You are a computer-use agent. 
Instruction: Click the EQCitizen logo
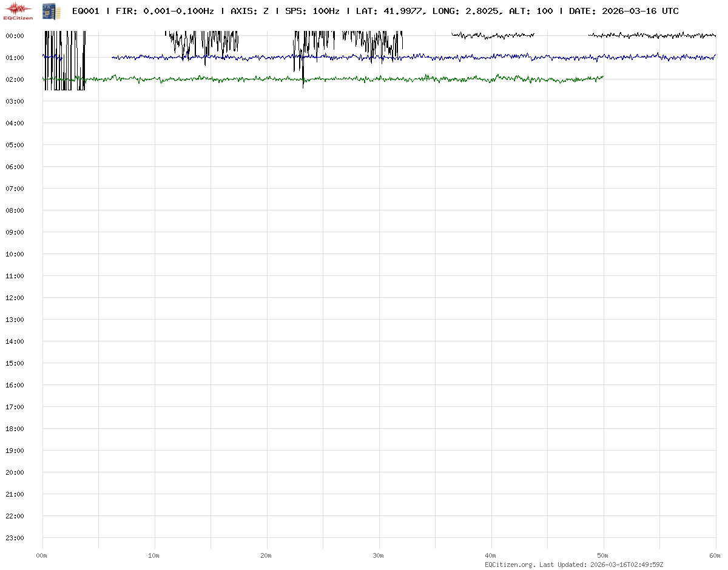[18, 11]
